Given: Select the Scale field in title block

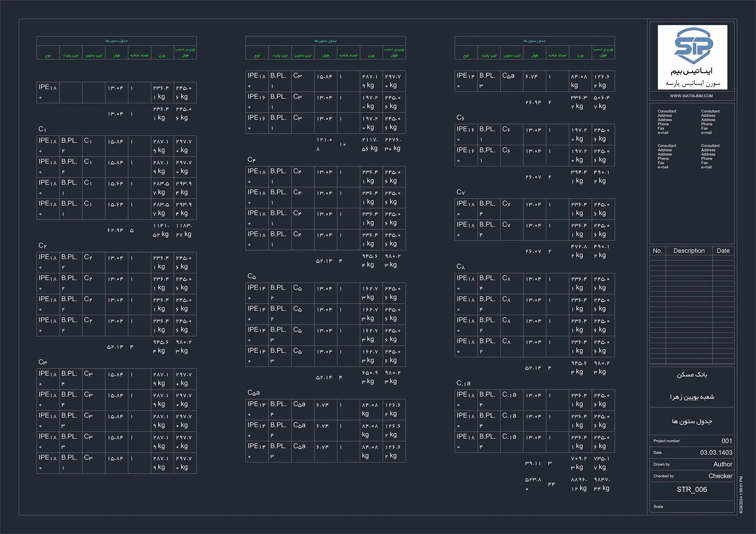Looking at the screenshot, I should tap(658, 506).
